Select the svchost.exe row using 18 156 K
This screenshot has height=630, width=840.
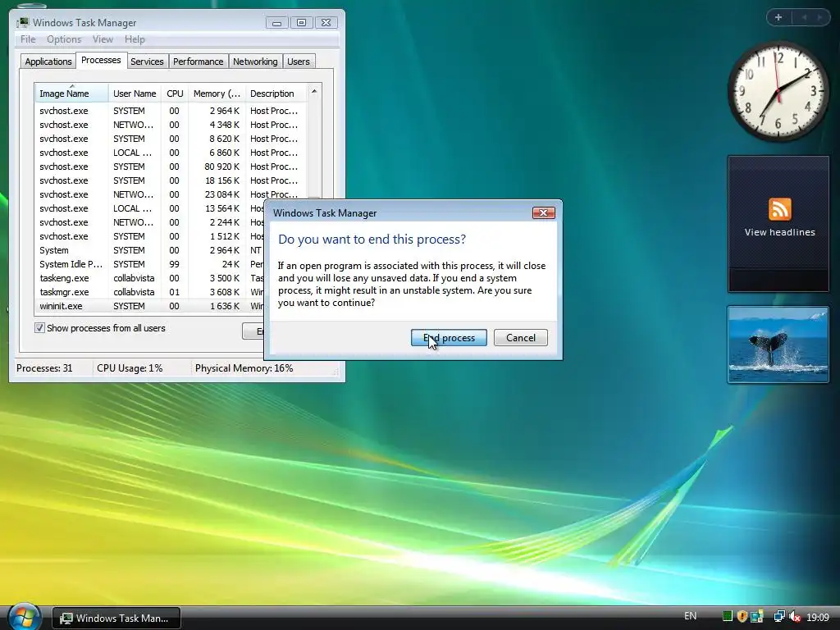pyautogui.click(x=171, y=180)
